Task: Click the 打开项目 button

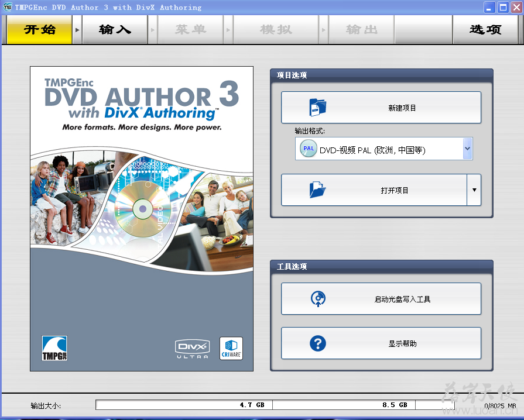Action: (374, 190)
